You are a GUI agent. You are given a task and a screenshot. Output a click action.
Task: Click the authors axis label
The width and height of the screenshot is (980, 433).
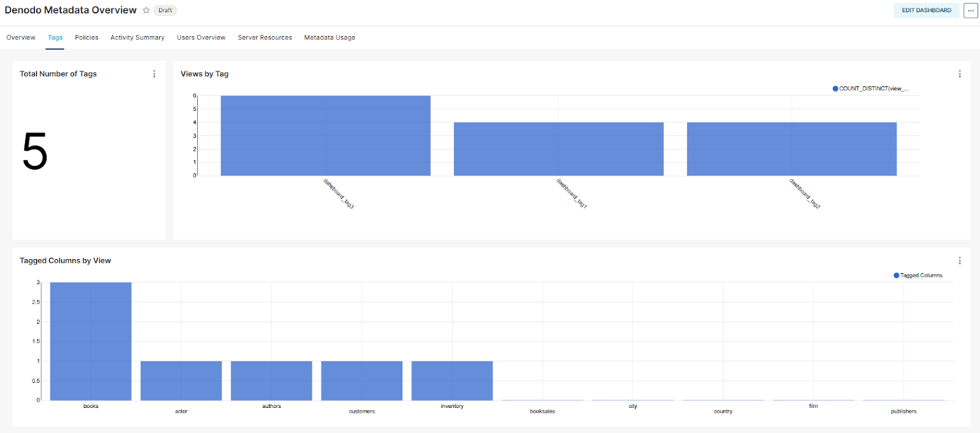click(x=271, y=406)
